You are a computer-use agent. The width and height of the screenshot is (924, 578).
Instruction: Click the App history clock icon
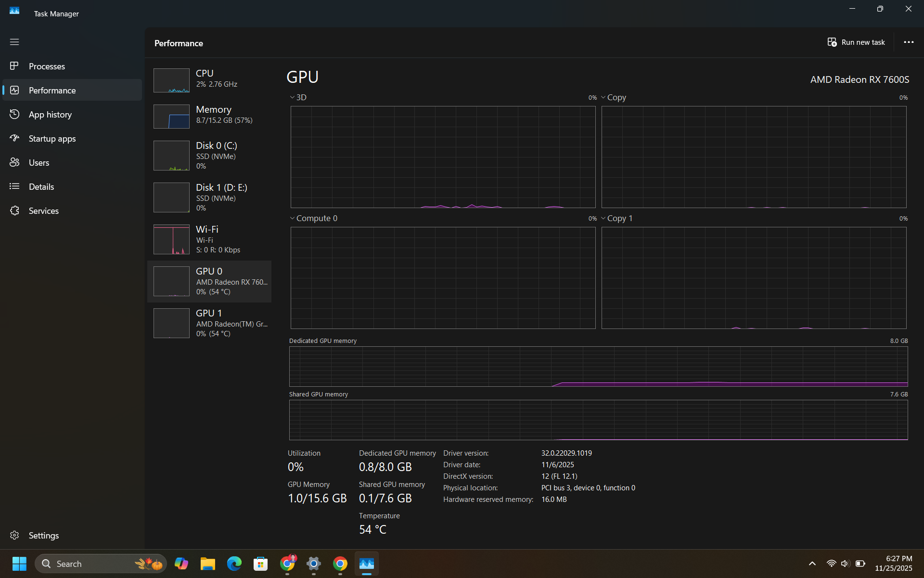click(14, 114)
